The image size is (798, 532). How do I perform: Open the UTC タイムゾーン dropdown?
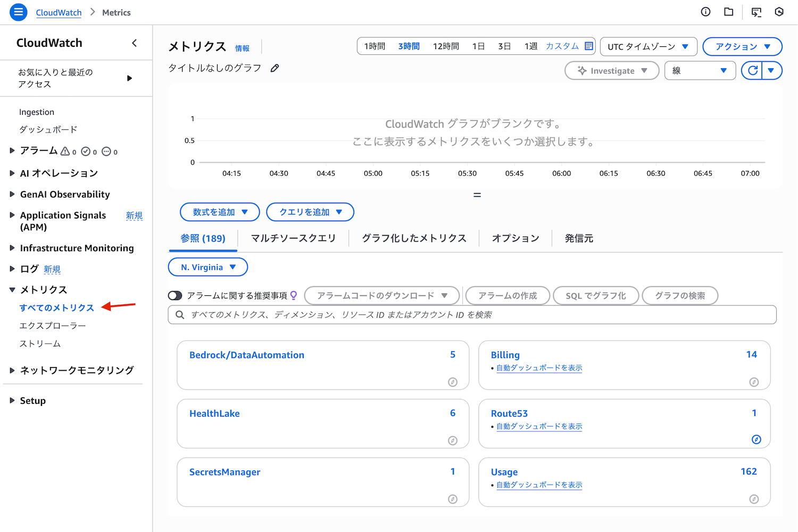647,47
